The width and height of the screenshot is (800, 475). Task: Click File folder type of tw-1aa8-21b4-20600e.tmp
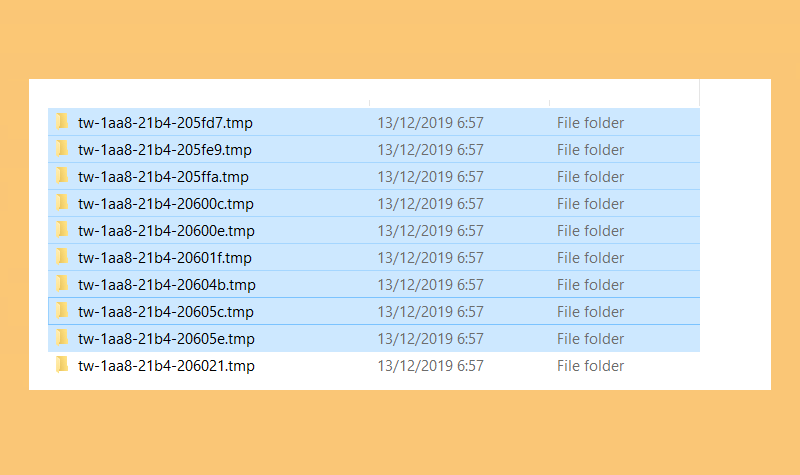click(590, 231)
